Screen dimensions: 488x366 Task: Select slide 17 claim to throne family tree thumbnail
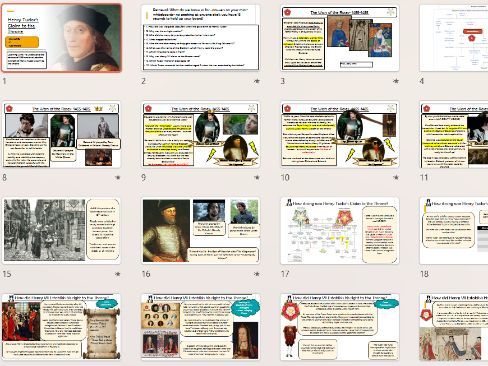(340, 231)
